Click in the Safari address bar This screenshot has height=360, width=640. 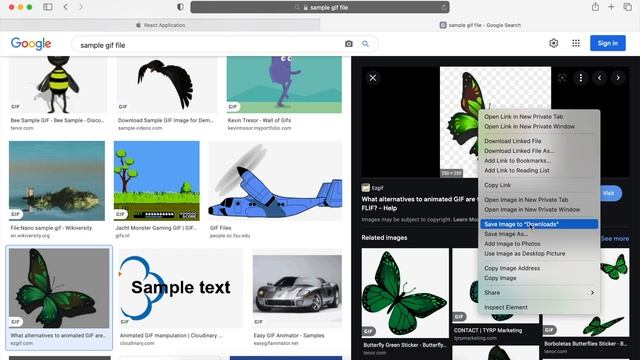coord(320,7)
